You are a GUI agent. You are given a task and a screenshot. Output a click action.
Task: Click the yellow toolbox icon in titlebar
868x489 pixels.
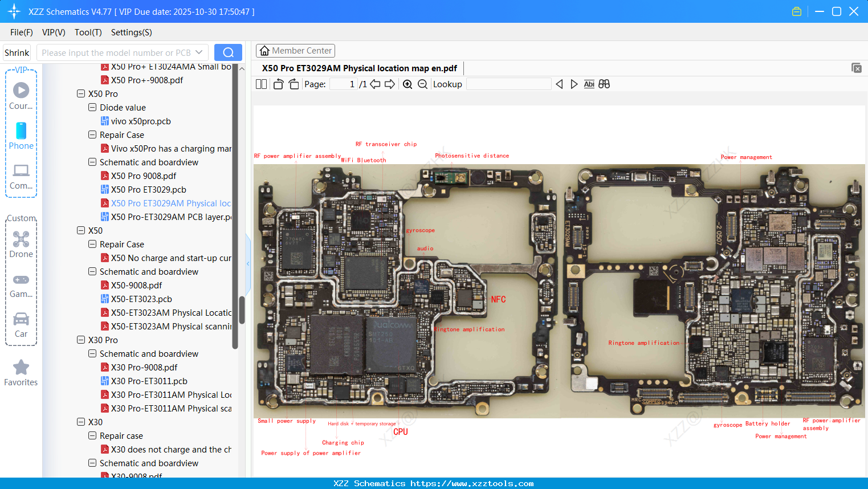pos(796,11)
